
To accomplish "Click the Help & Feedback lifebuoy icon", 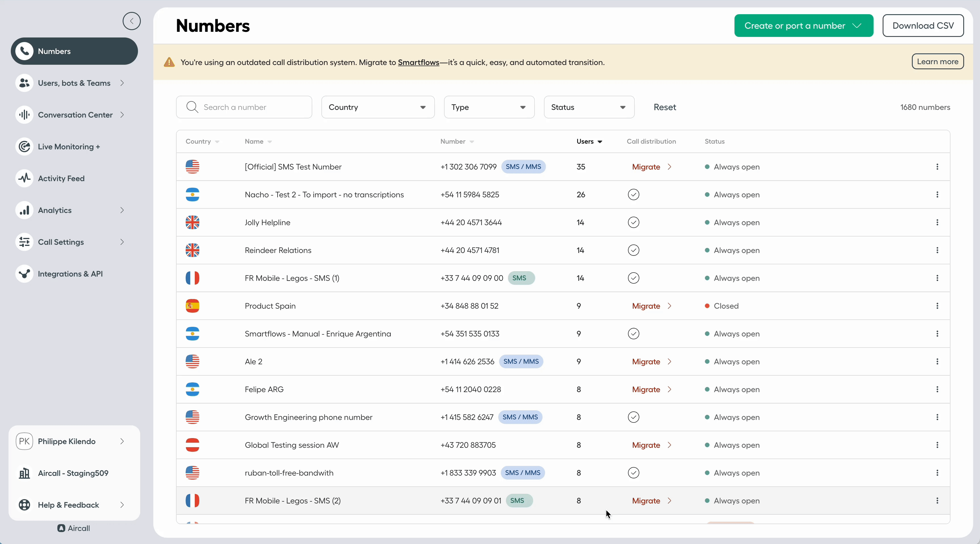I will tap(24, 505).
